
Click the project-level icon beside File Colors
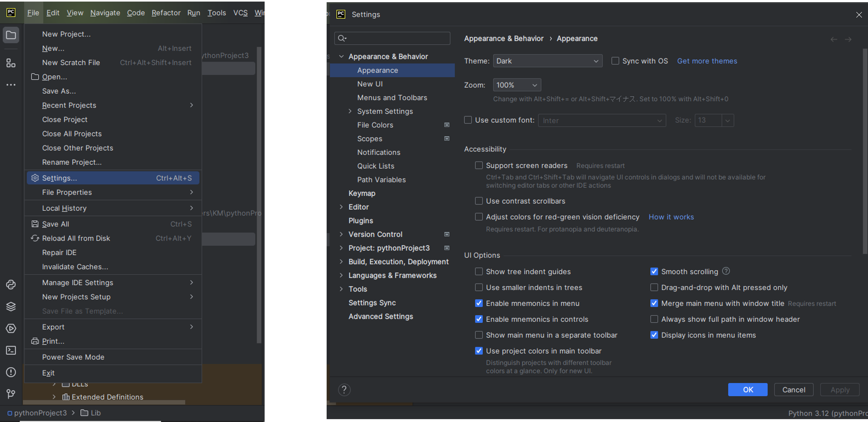pyautogui.click(x=447, y=125)
